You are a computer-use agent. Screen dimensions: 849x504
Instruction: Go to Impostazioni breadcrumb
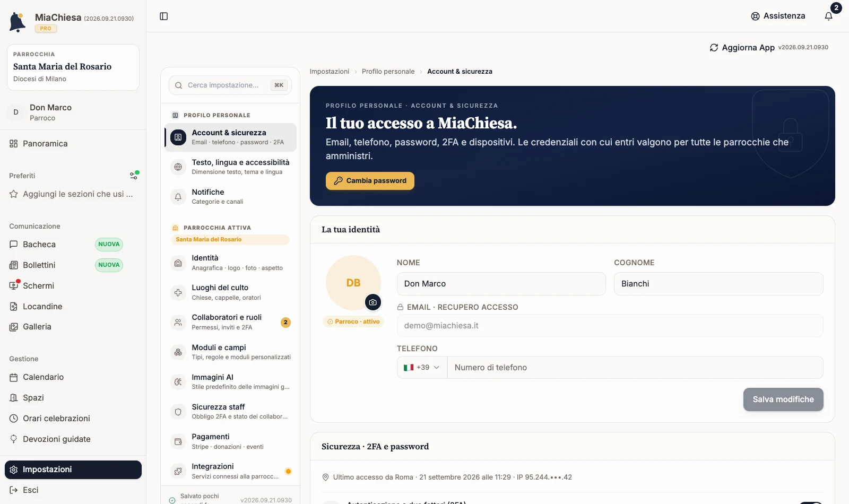coord(330,72)
